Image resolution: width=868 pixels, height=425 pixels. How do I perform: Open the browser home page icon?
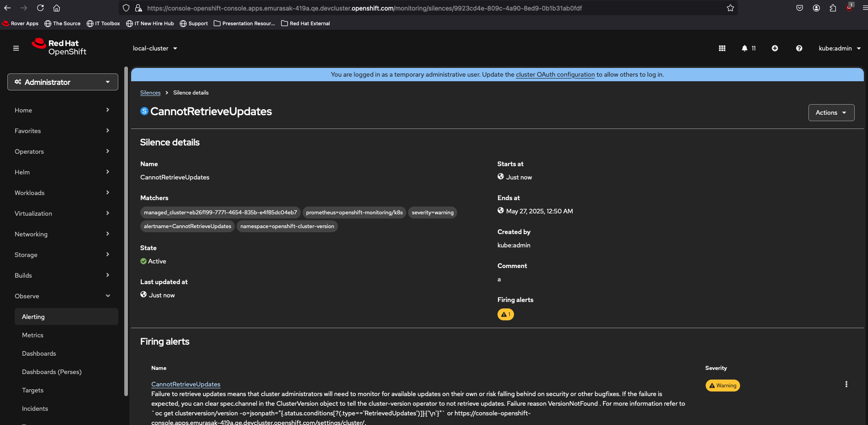pyautogui.click(x=57, y=8)
